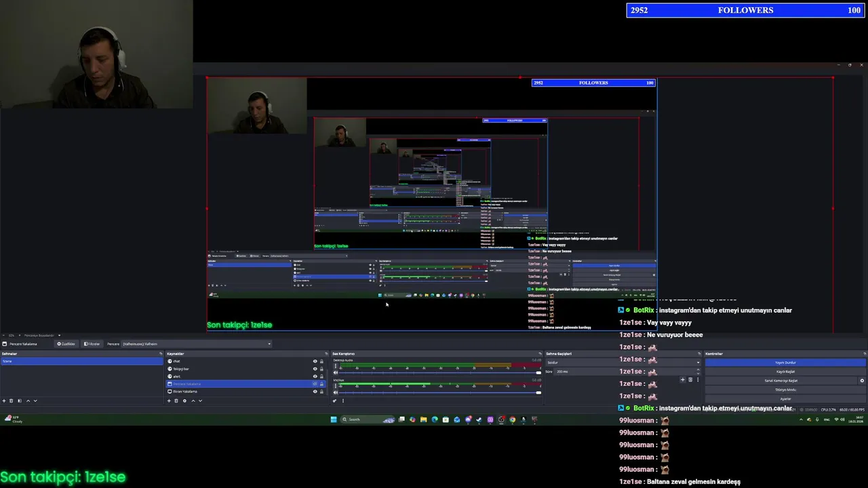This screenshot has width=868, height=488.
Task: Hide the chat source
Action: [315, 361]
